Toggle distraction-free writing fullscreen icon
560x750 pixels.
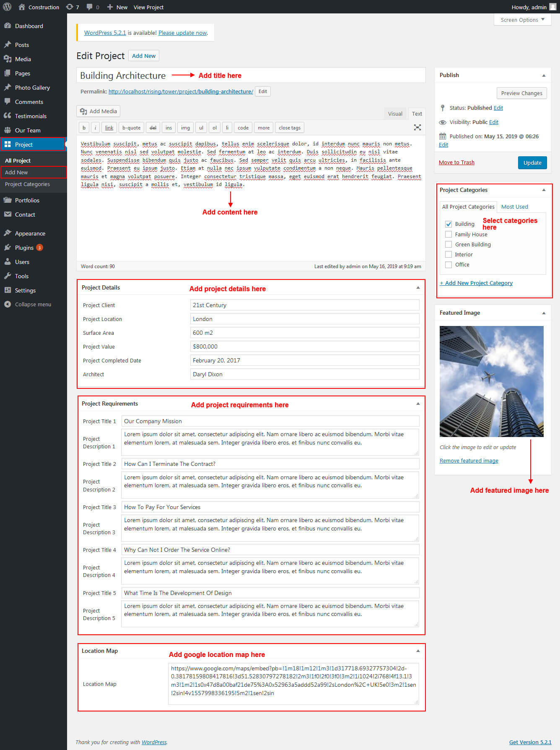tap(417, 127)
